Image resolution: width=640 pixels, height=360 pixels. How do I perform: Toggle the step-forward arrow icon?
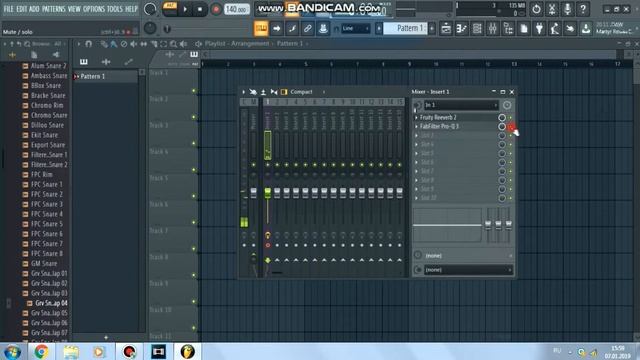(x=276, y=28)
